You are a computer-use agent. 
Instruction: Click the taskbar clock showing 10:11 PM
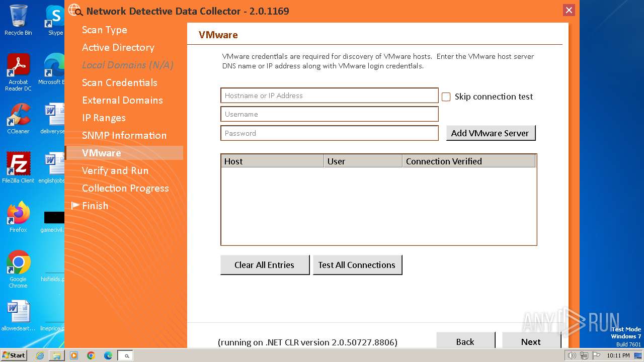point(618,355)
